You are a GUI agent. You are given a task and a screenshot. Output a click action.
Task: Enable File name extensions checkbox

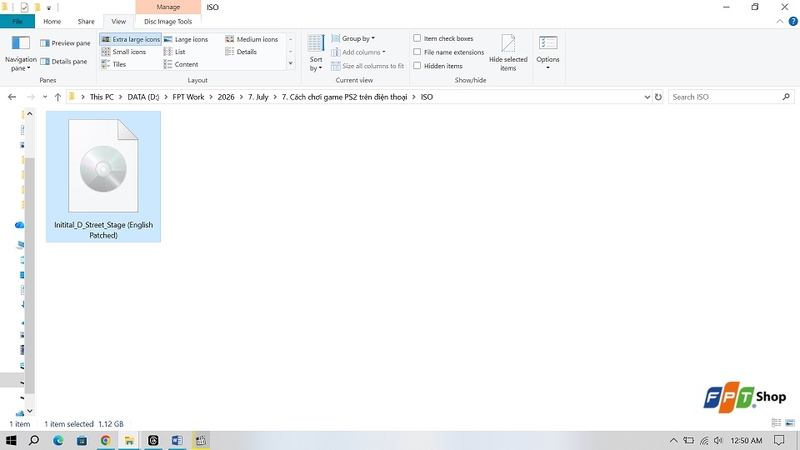pyautogui.click(x=417, y=52)
